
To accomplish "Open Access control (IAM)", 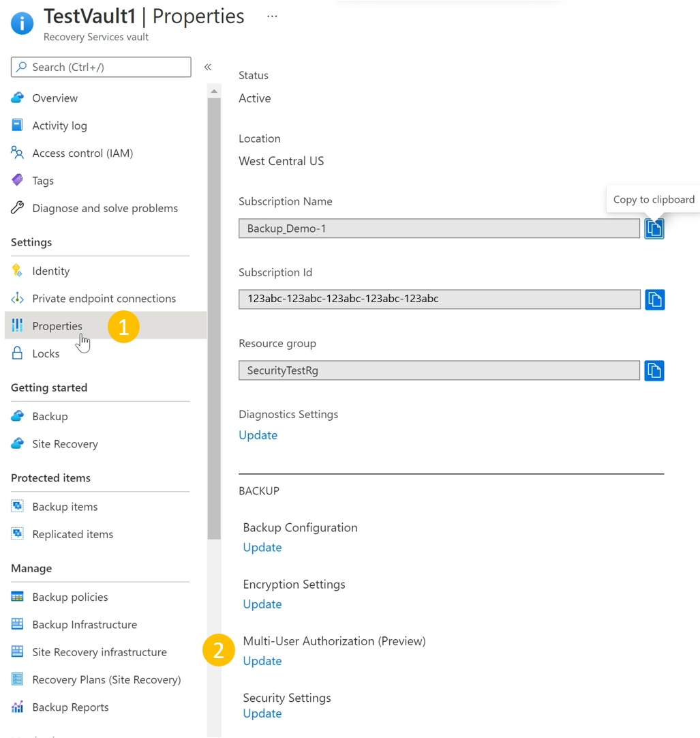I will pos(82,153).
